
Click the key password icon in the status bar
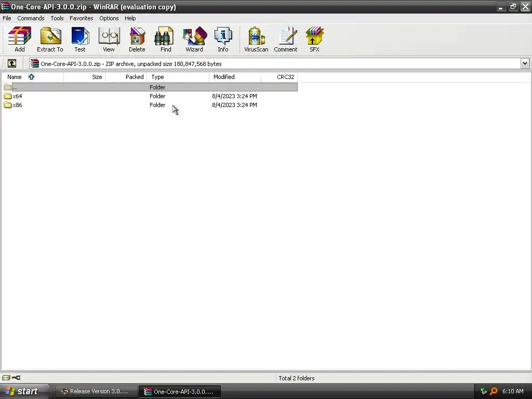16,378
